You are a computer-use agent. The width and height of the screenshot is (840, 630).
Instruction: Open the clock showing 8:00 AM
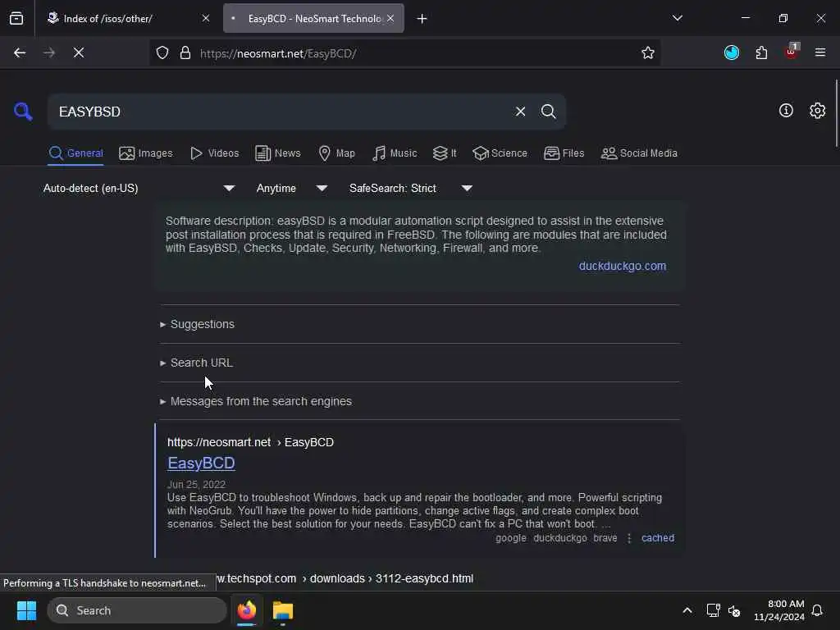779,610
